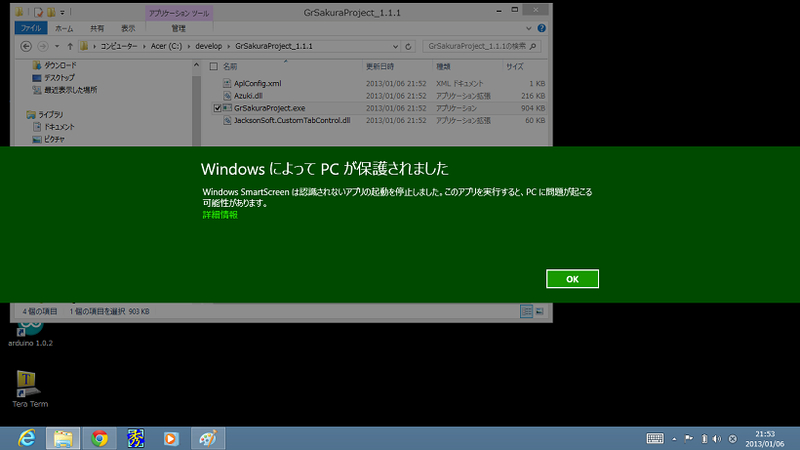Refresh the Explorer folder view
Screen dimensions: 800x450
(x=408, y=46)
